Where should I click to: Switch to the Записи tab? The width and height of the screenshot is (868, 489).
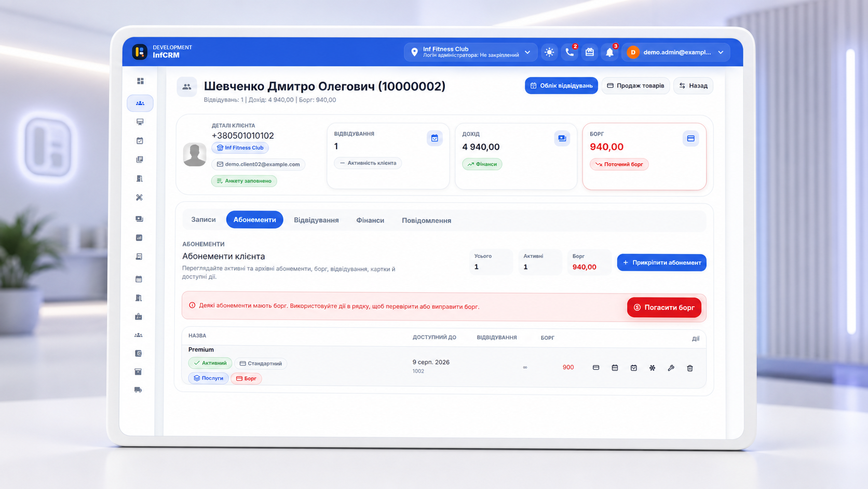tap(204, 219)
